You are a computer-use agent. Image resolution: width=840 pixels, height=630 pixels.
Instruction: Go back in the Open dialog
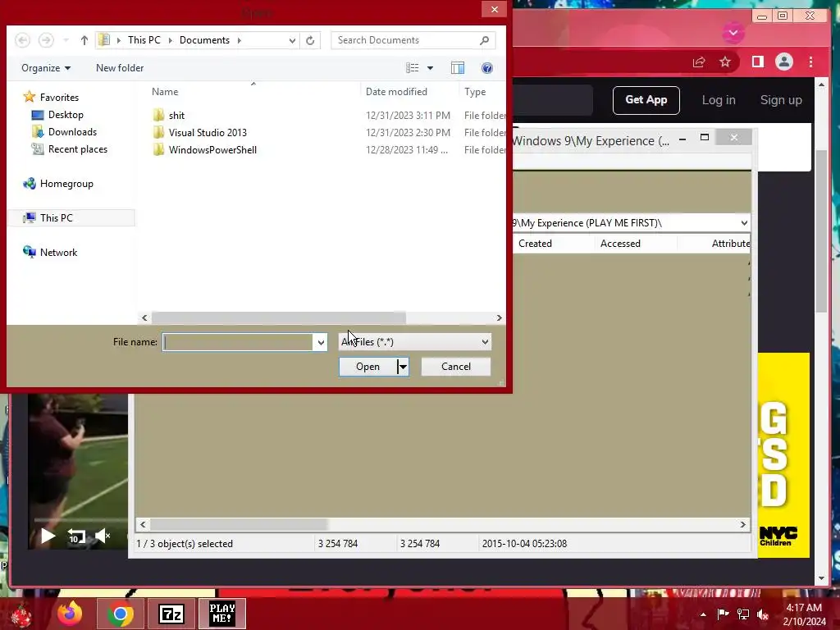[x=22, y=40]
